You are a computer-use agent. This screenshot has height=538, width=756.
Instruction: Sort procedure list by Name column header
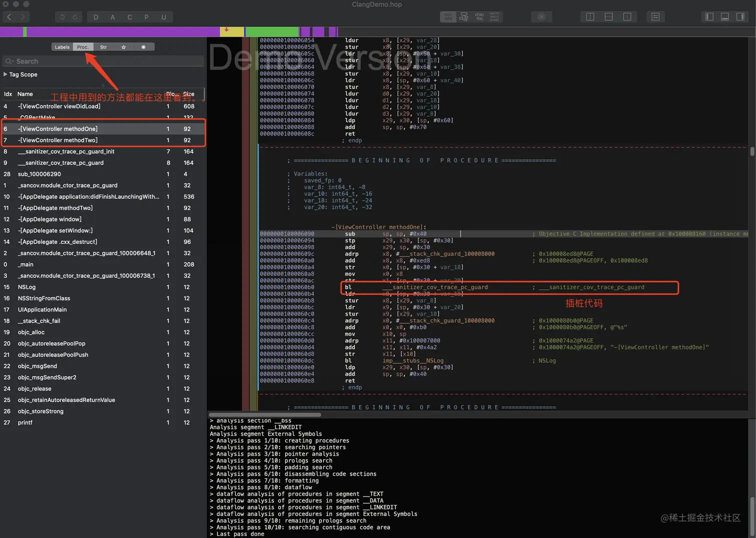point(25,94)
